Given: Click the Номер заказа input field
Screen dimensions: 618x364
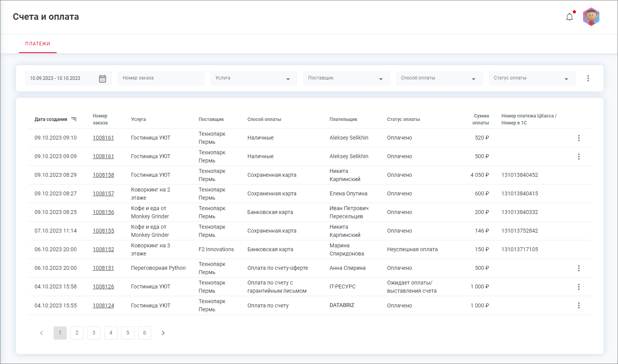Looking at the screenshot, I should click(161, 78).
